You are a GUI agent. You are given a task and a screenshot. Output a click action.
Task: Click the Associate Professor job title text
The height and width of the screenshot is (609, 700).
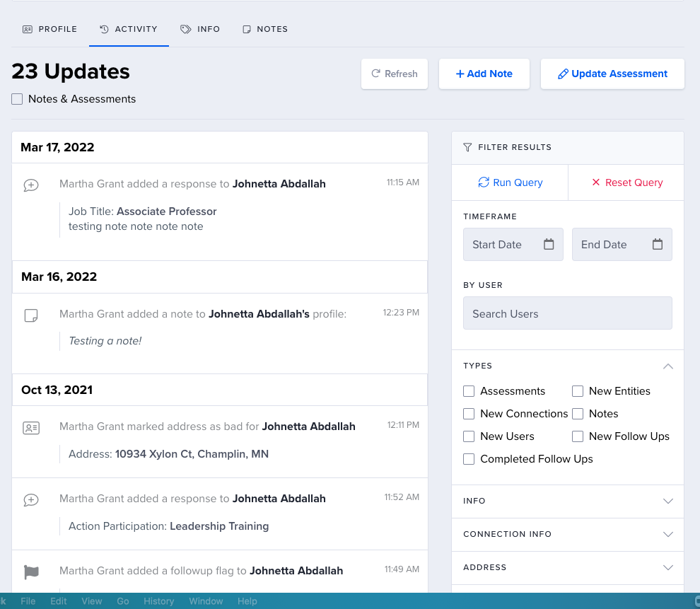[167, 211]
